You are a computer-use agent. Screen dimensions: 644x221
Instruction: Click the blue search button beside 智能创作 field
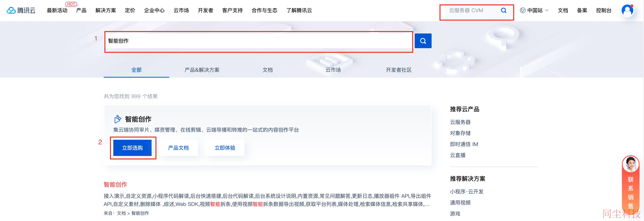tap(423, 41)
